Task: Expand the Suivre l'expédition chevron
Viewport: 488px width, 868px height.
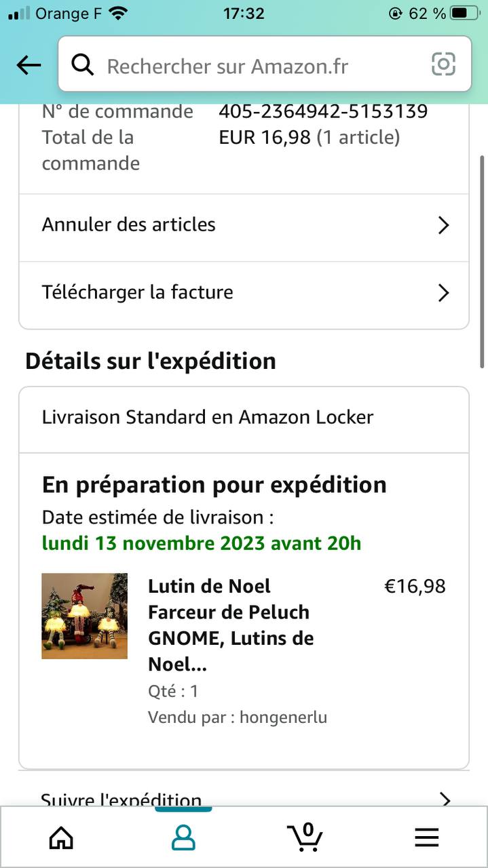Action: pyautogui.click(x=445, y=799)
